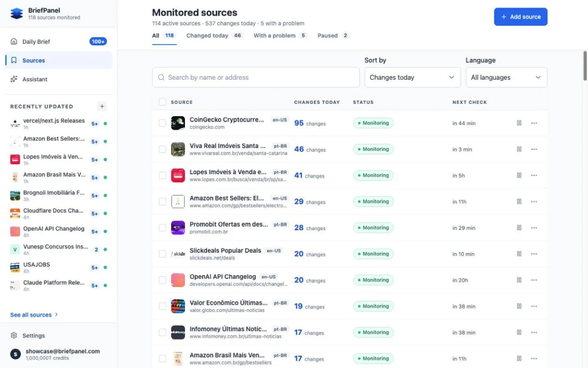Open USAJOBS in recently updated list
Image resolution: width=588 pixels, height=368 pixels.
[x=59, y=267]
